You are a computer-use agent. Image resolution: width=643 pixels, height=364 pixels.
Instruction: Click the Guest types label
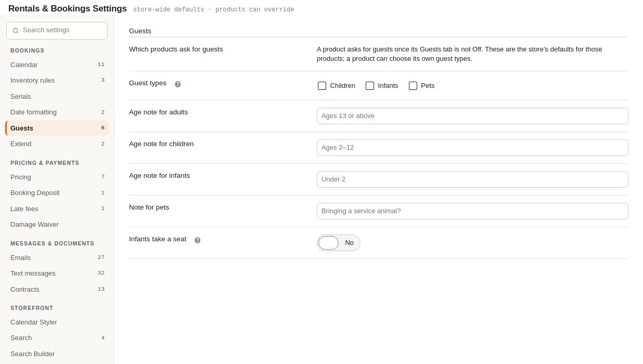148,83
